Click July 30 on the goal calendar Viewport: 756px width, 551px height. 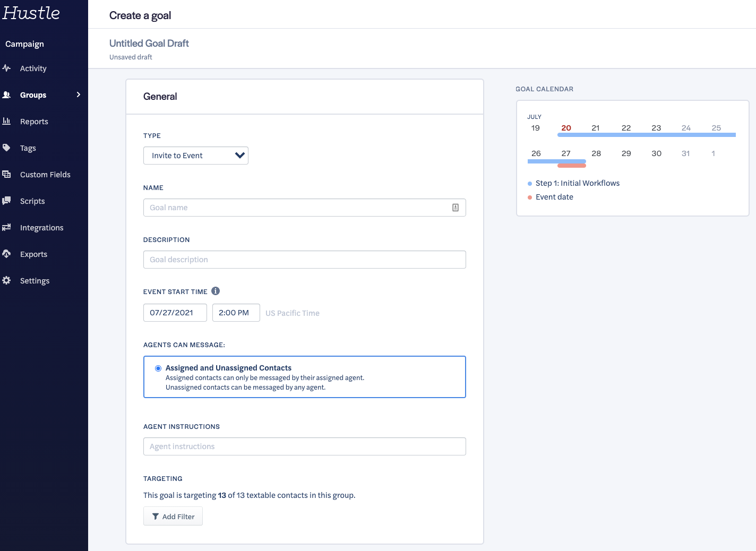click(657, 153)
